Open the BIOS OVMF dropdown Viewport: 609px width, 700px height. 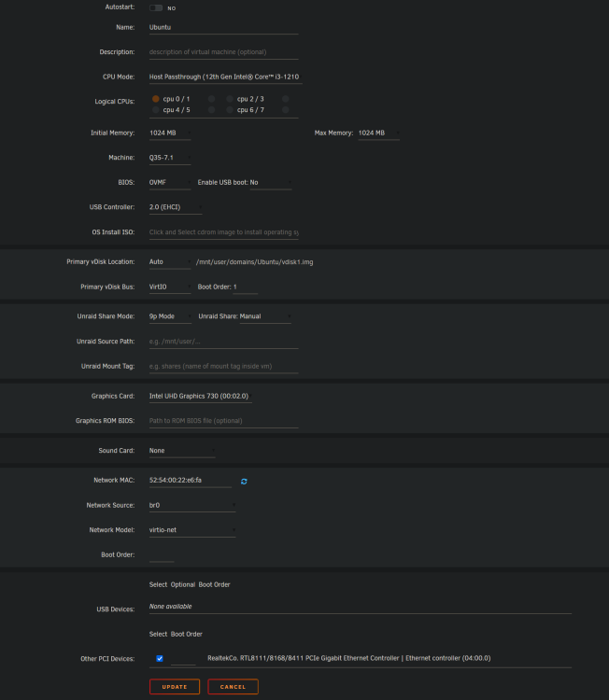tap(170, 182)
